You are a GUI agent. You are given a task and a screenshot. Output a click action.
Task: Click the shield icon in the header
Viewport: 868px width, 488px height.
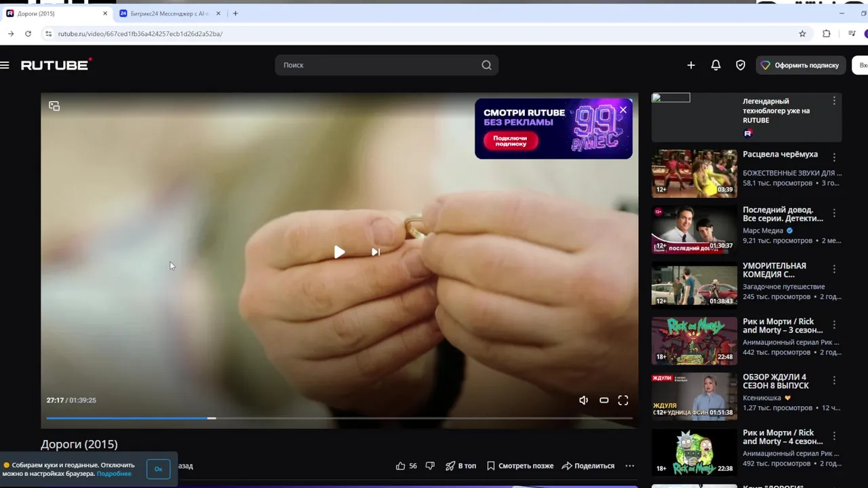(741, 65)
